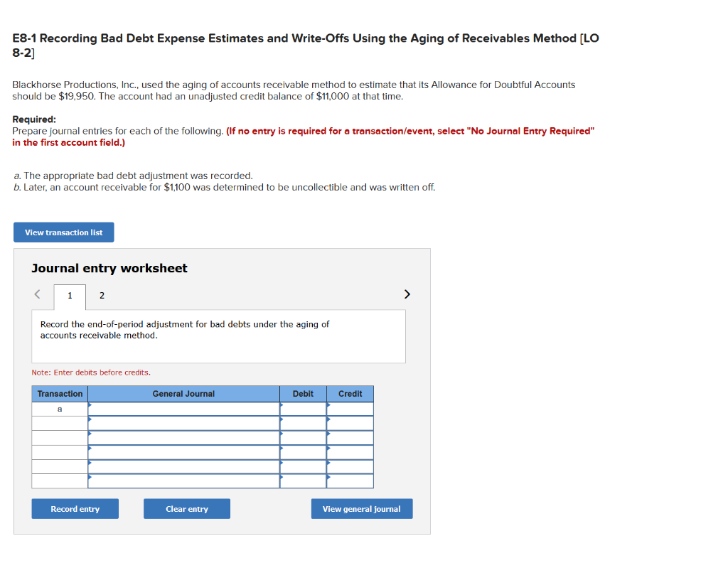Click the left chevron beside tab 1
The image size is (728, 563).
coord(37,294)
